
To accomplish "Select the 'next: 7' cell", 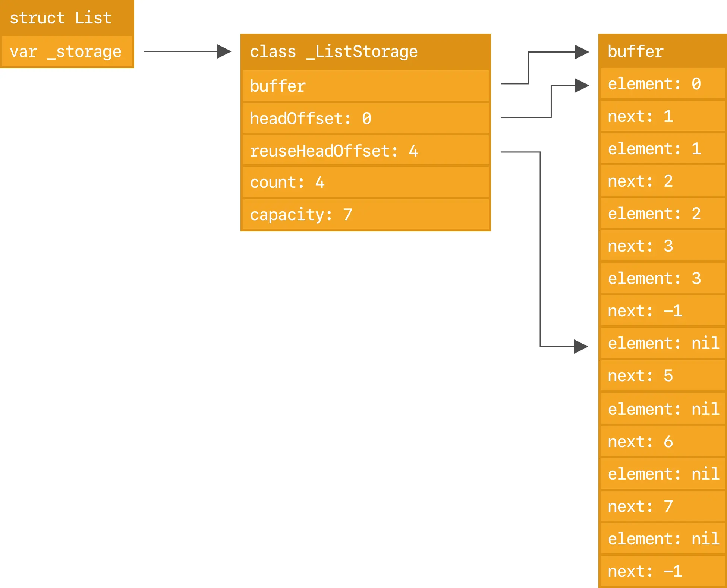I will (x=662, y=506).
